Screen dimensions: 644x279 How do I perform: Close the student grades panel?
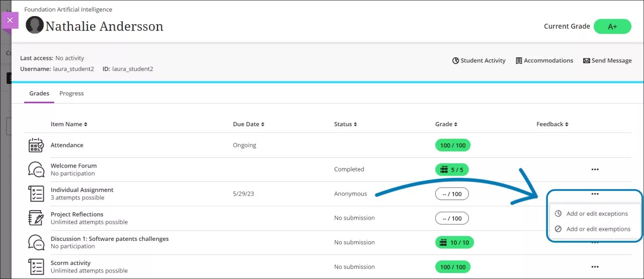pyautogui.click(x=10, y=21)
